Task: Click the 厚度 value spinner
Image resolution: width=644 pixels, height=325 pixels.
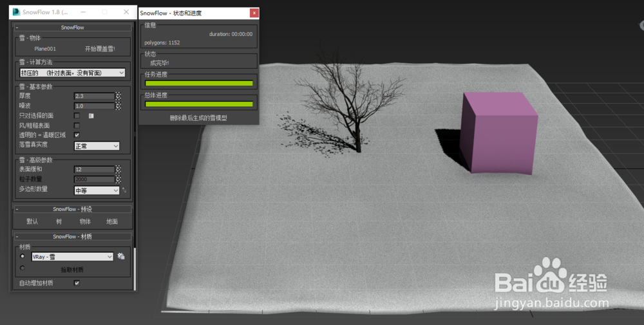Action: [118, 96]
